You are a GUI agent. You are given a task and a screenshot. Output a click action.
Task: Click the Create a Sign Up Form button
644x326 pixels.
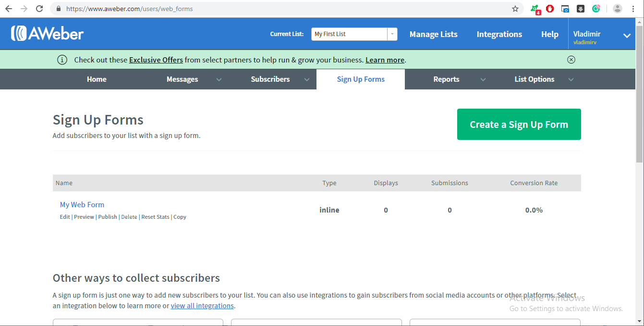point(519,124)
